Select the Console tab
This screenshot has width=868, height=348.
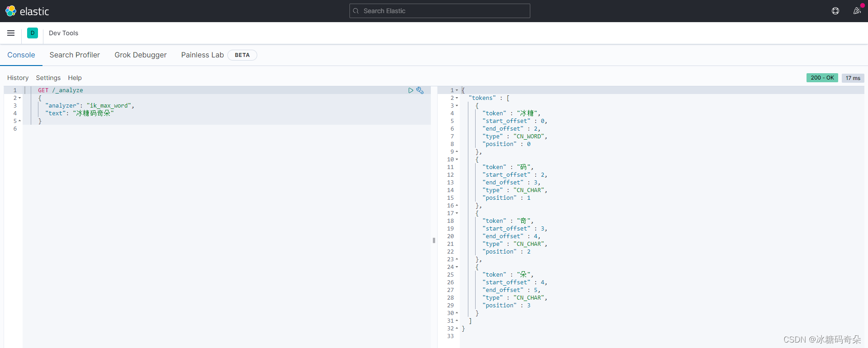pyautogui.click(x=21, y=55)
